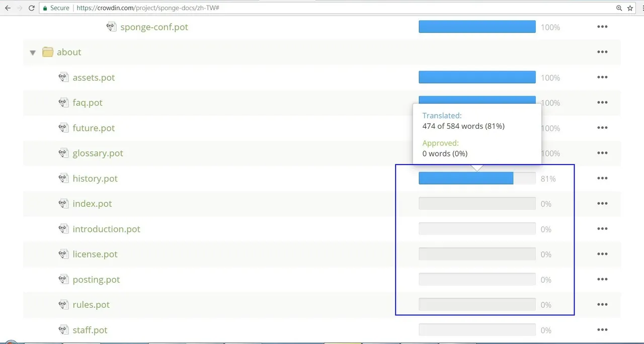Screen dimensions: 644x344
Task: Click the rules.pot empty progress bar
Action: pos(477,304)
